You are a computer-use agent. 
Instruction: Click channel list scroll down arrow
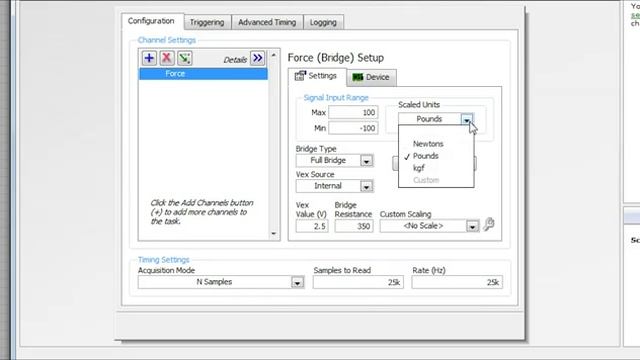(273, 234)
